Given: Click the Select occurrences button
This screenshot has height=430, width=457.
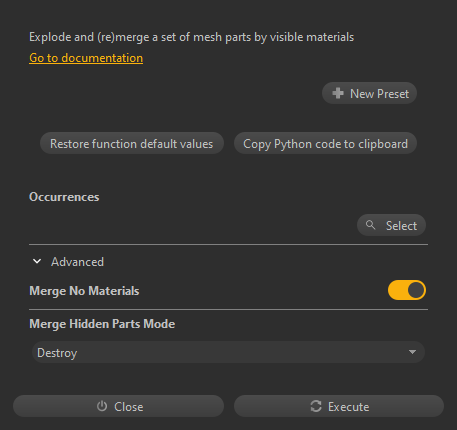Looking at the screenshot, I should [391, 225].
